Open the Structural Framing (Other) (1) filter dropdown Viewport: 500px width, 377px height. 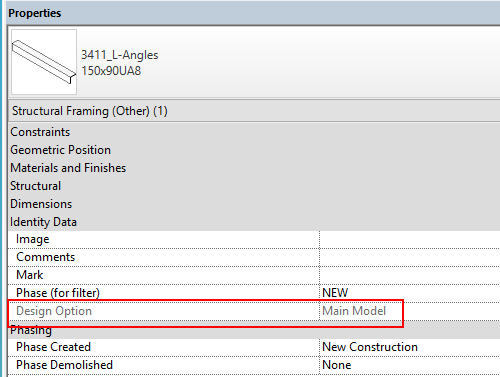click(255, 111)
